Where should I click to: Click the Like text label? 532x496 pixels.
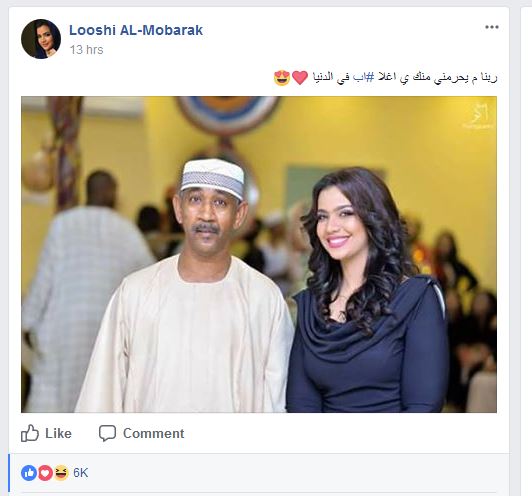(58, 434)
